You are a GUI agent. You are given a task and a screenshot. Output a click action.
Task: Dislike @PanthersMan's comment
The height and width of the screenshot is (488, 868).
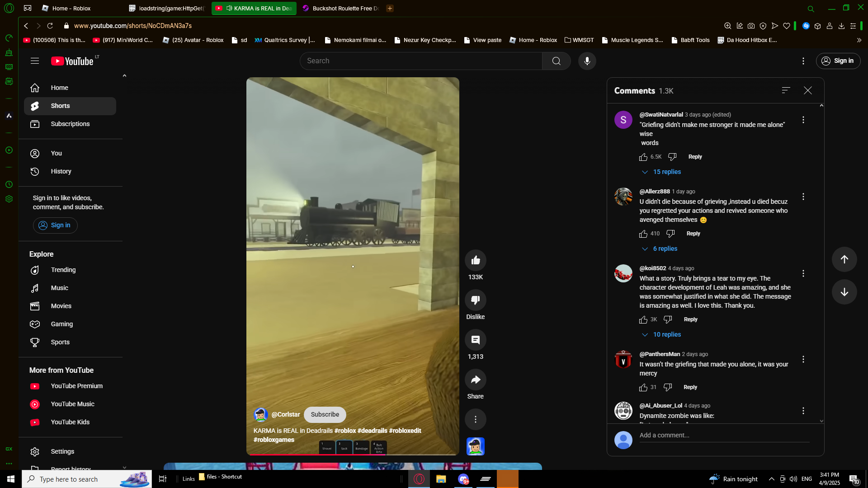coord(668,387)
